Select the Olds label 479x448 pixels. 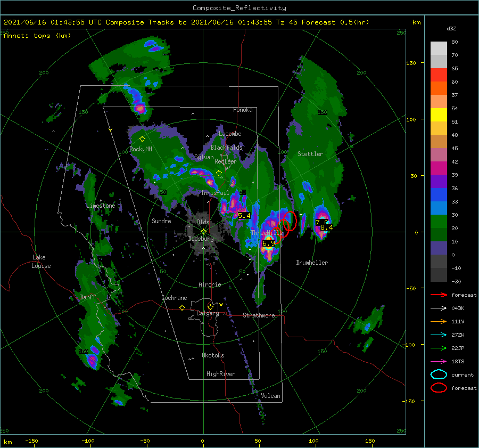[x=203, y=222]
